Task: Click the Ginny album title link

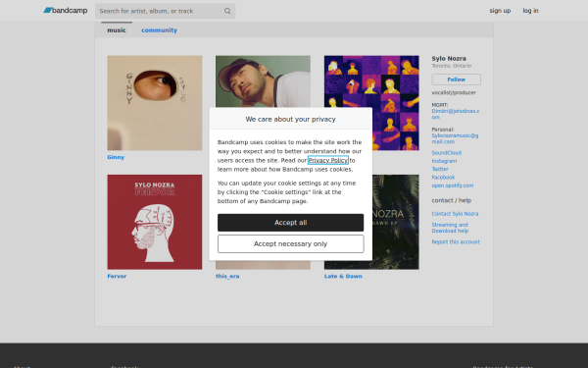Action: pyautogui.click(x=116, y=157)
